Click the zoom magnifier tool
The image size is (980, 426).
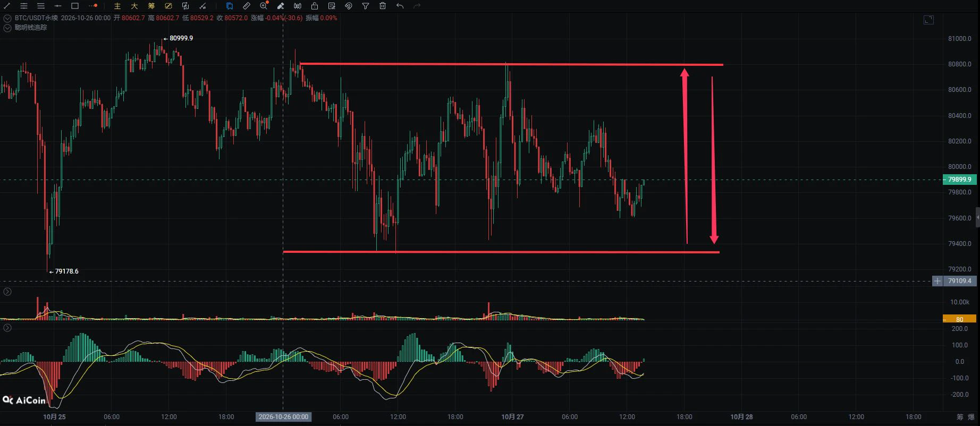[264, 6]
